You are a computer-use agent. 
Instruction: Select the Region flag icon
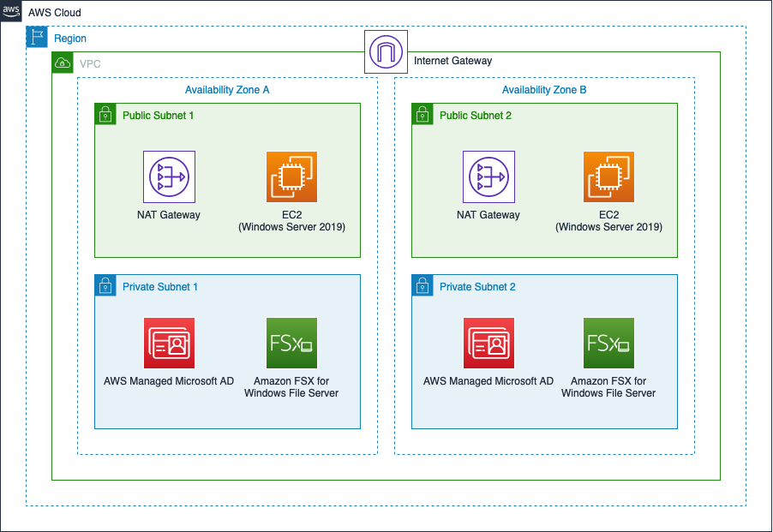click(x=36, y=37)
